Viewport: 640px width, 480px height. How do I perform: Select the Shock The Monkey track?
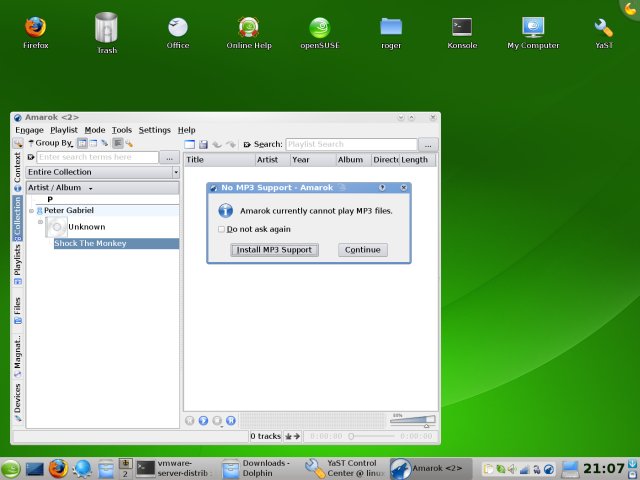click(x=116, y=244)
